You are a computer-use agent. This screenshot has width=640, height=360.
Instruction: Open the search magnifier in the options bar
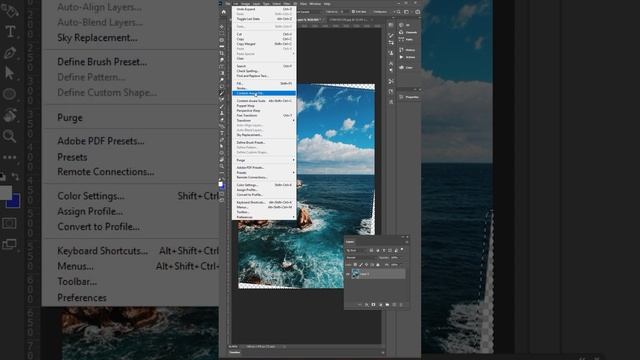(399, 12)
